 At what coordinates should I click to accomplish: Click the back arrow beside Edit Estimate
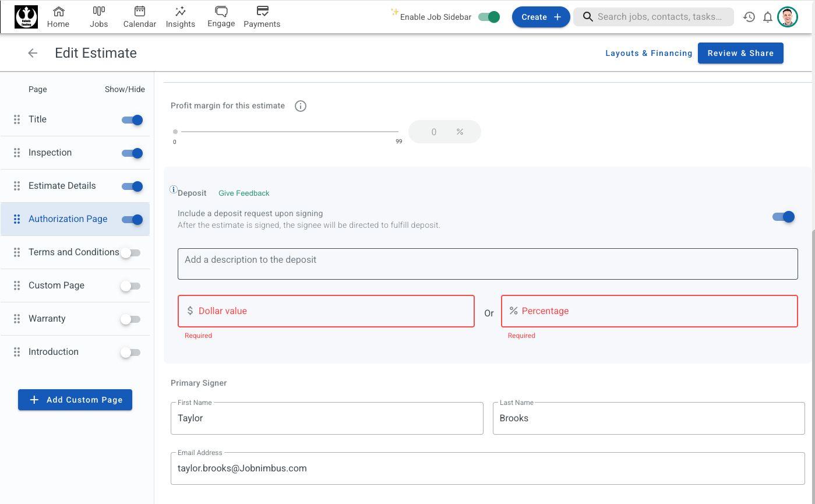(x=33, y=53)
